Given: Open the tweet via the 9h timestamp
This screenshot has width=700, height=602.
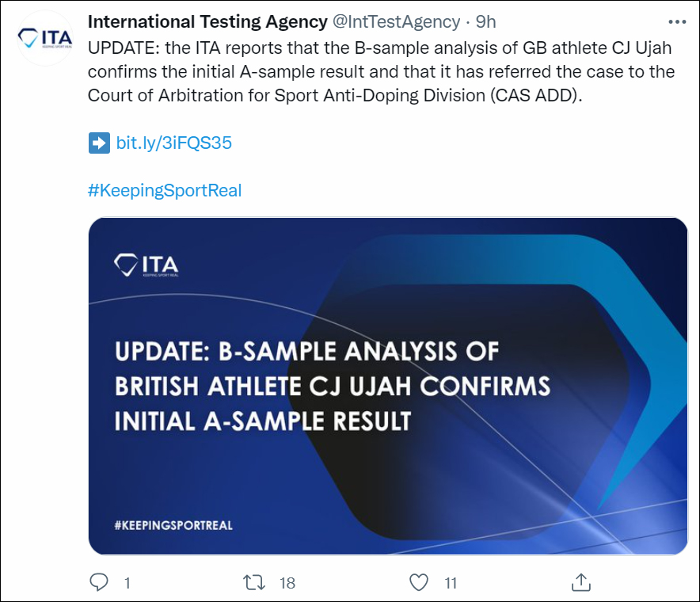Looking at the screenshot, I should tap(485, 21).
